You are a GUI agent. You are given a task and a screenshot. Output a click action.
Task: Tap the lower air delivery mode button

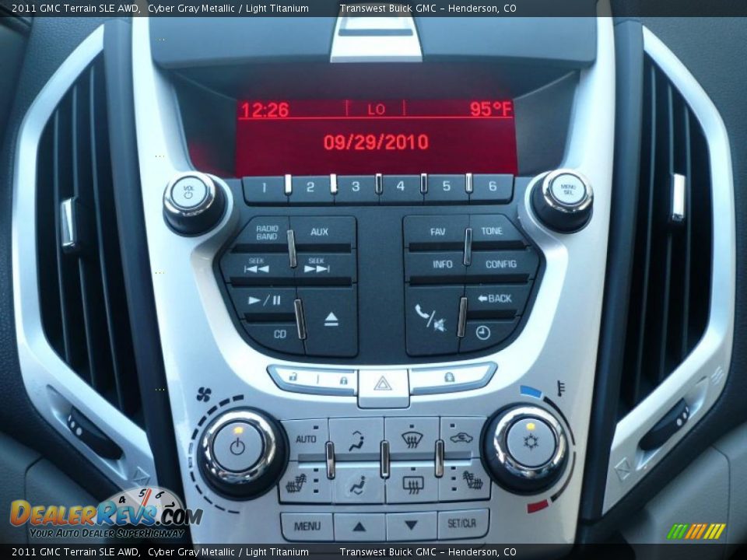click(x=357, y=485)
